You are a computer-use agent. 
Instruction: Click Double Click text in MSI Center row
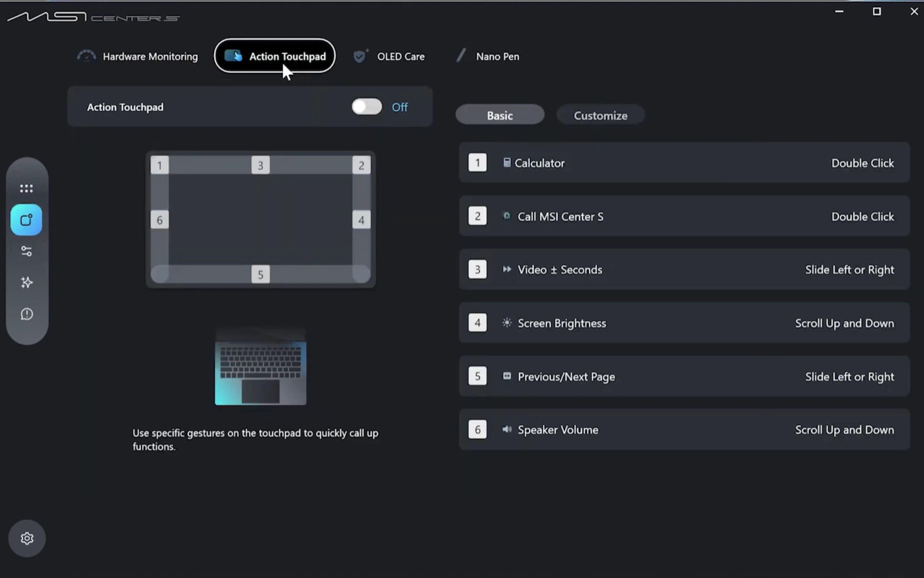tap(863, 217)
